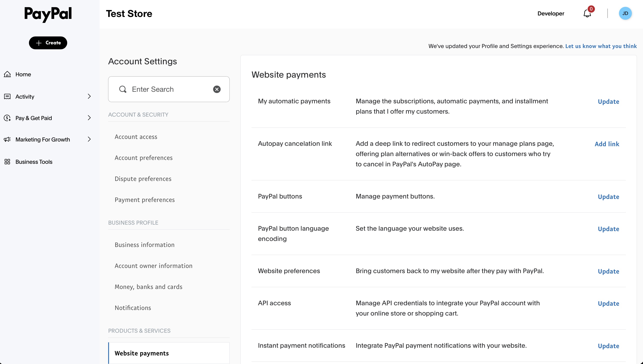Viewport: 643px width, 364px height.
Task: Open Dispute preferences settings
Action: click(143, 179)
